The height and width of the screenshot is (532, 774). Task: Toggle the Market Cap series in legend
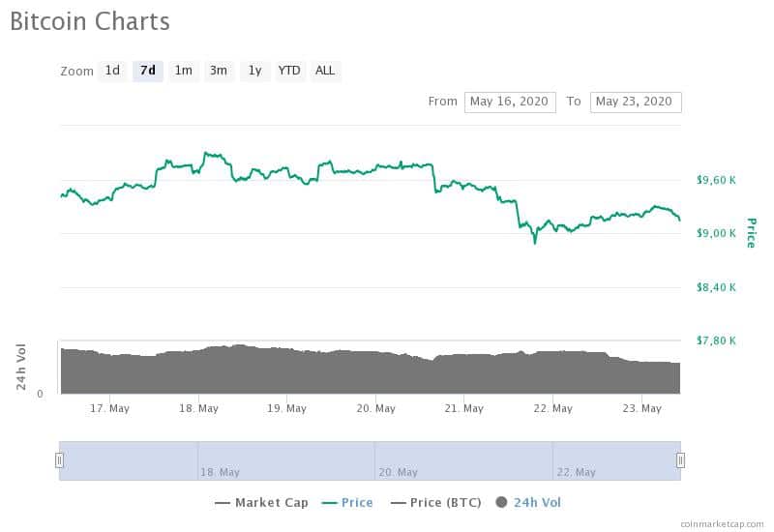coord(262,503)
